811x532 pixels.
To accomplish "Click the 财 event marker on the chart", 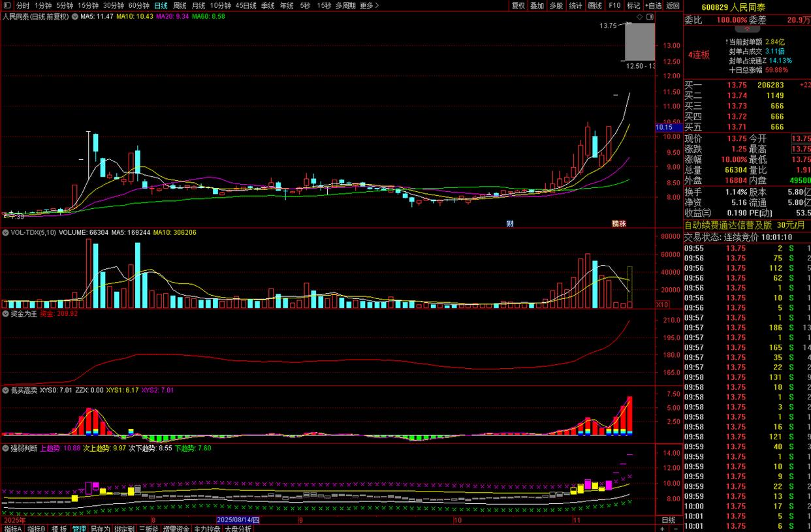I will 510,223.
